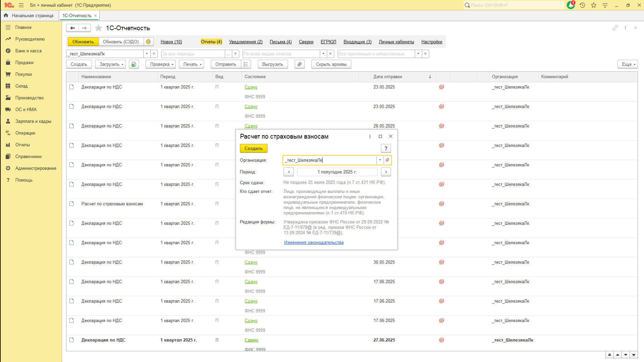644x362 pixels.
Task: Open the Отчеты sidebar section
Action: click(22, 145)
